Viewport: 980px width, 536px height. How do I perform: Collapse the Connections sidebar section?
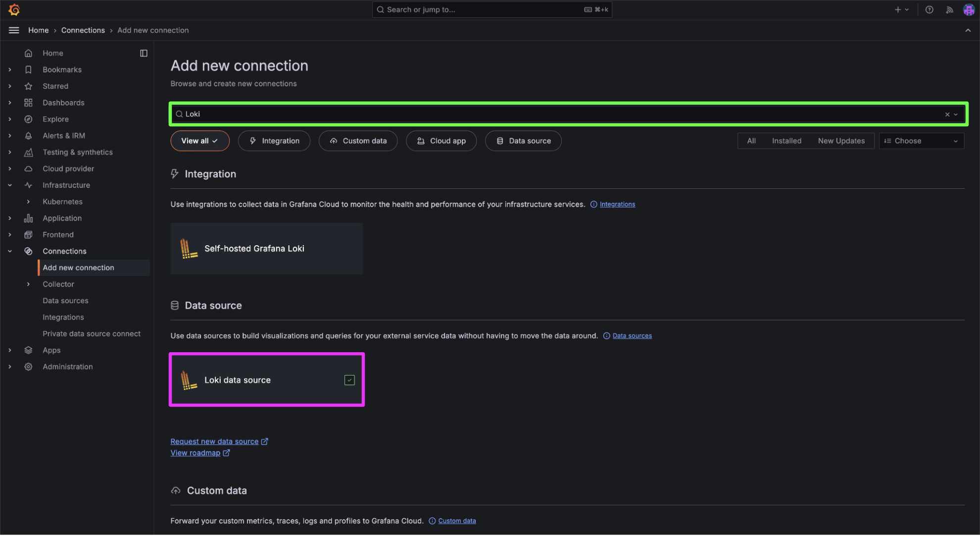tap(10, 252)
